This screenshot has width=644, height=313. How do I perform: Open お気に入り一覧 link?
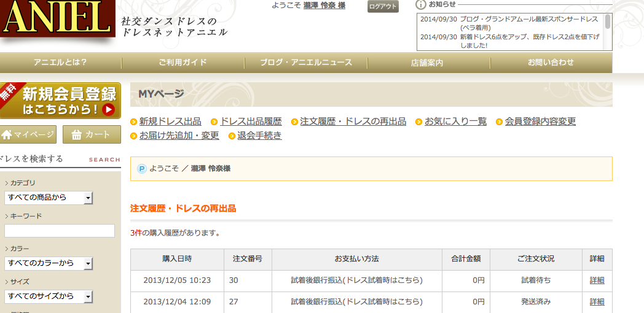click(x=455, y=122)
